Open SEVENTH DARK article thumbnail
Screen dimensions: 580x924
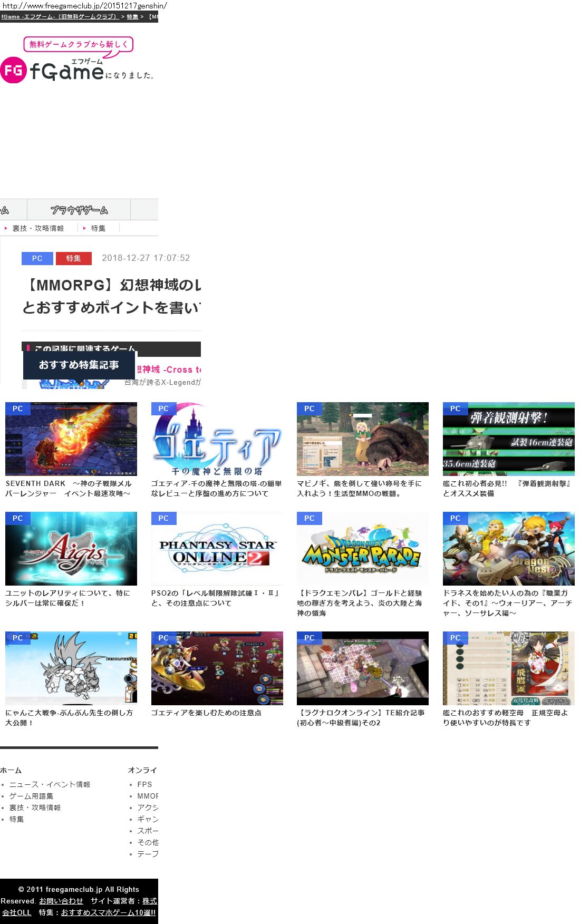pyautogui.click(x=71, y=439)
